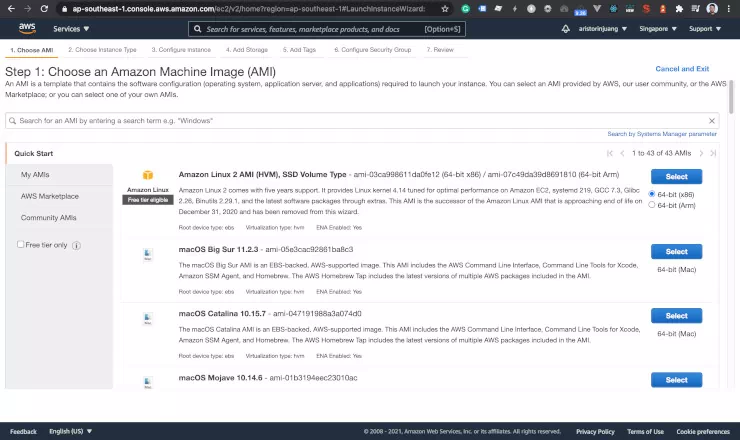Select the macOS Catalina 10.15.7 AMI

tap(676, 316)
